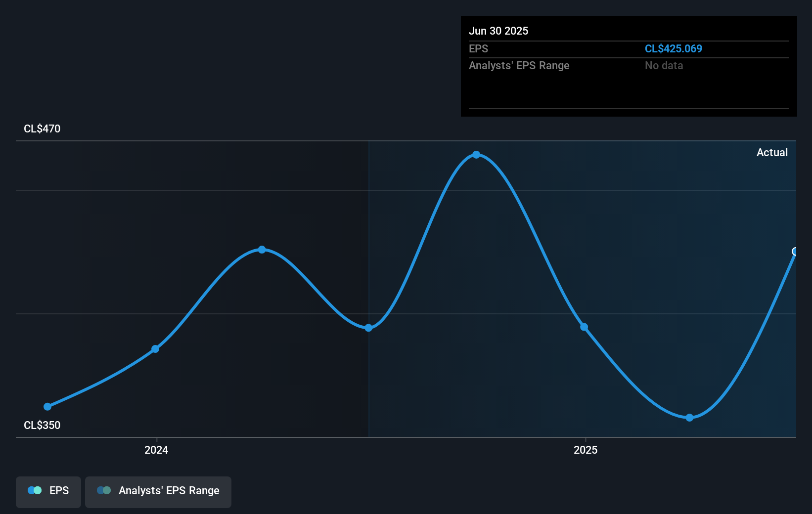The image size is (812, 514).
Task: Select the highest peak EPS data point
Action: 476,155
